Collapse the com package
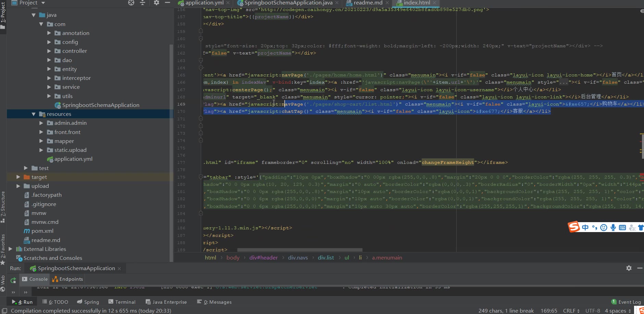The height and width of the screenshot is (314, 644). (41, 24)
